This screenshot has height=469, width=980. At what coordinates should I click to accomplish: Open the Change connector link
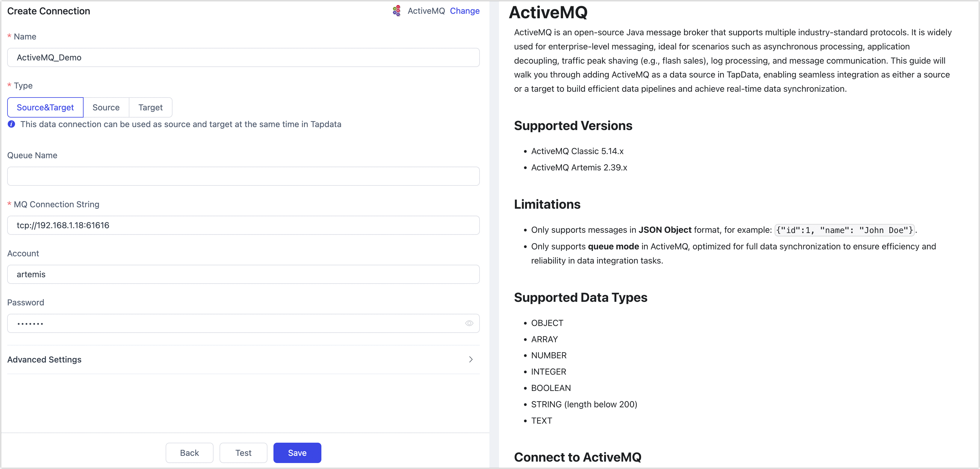coord(465,11)
